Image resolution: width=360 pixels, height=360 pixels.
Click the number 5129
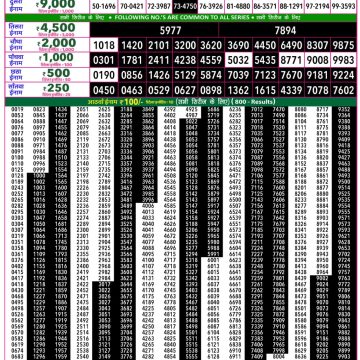(x=185, y=75)
